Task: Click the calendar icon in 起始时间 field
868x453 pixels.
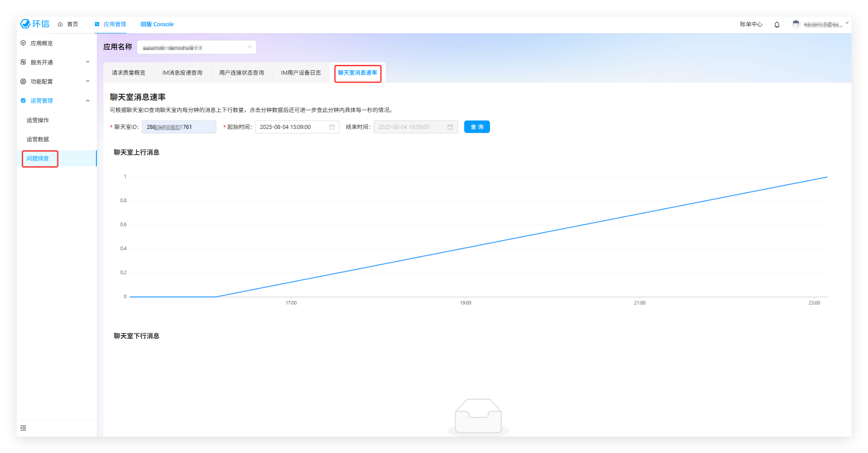Action: 332,127
